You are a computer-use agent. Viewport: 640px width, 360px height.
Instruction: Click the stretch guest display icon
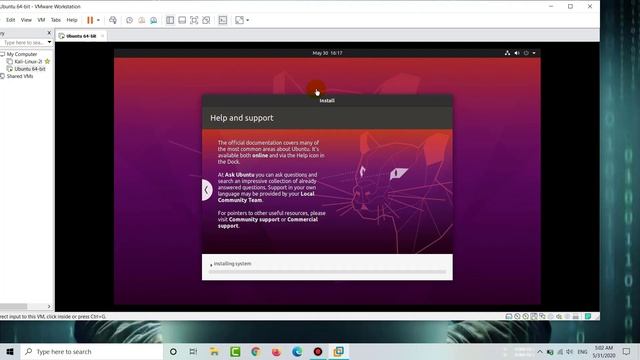(240, 20)
